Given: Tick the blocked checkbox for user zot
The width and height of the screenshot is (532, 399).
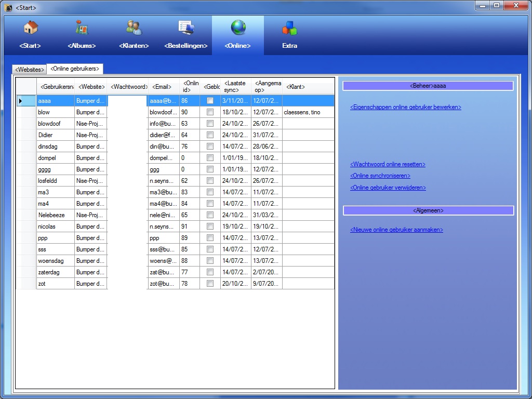Looking at the screenshot, I should tap(210, 284).
